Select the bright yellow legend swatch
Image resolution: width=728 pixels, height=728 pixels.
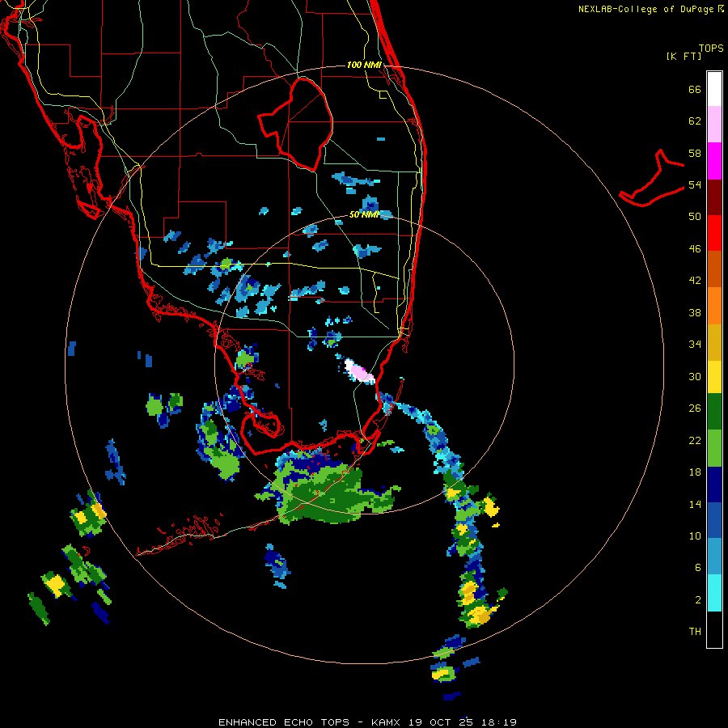[x=714, y=376]
